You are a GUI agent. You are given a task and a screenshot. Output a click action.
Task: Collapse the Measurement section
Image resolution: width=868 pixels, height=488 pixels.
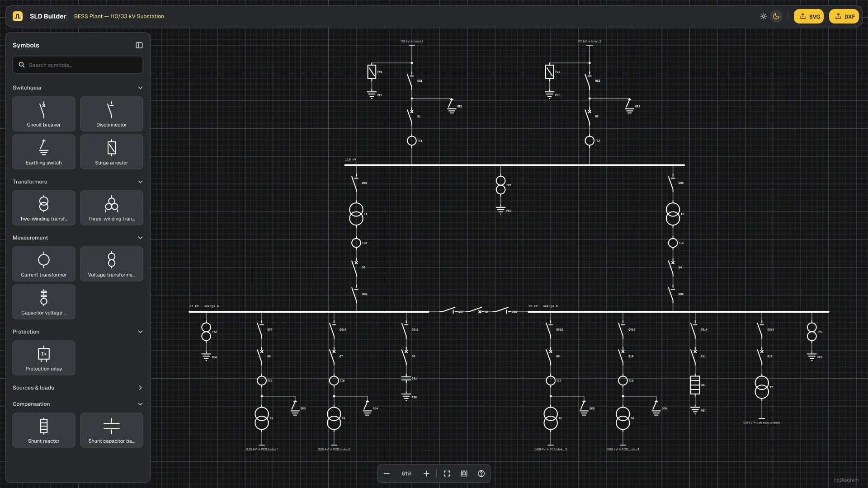tap(78, 238)
